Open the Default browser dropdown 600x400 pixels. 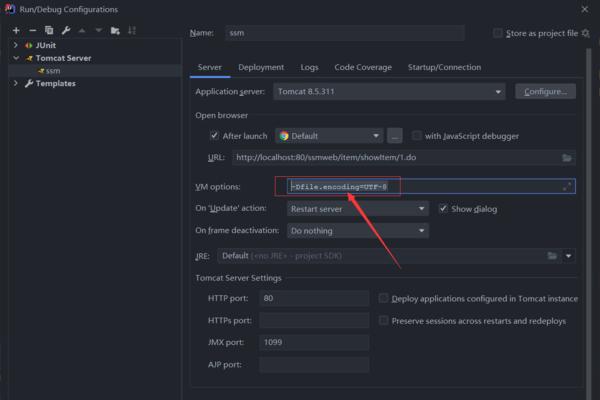tap(329, 136)
